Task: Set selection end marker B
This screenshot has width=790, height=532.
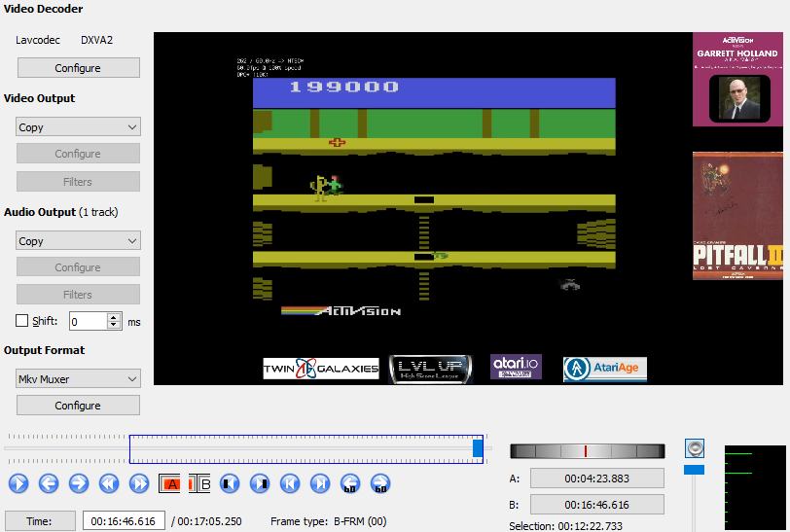Action: 199,483
